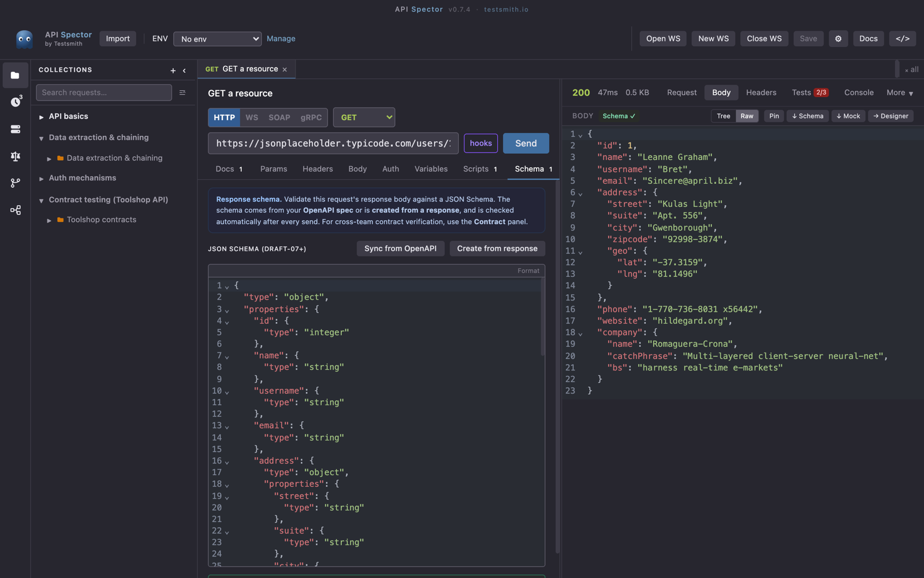Screen dimensions: 924x578
Task: Open the Scripts tab
Action: point(480,169)
